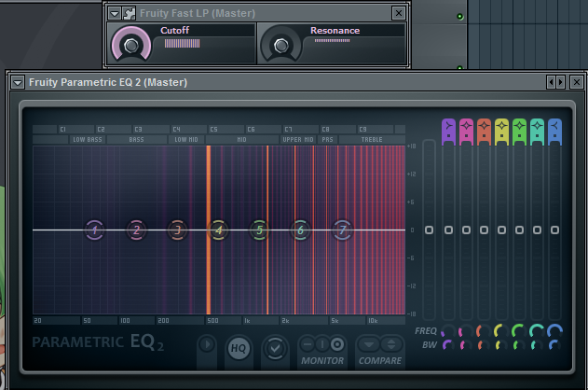Screen dimensions: 588x390
Task: Click the Resonance knob
Action: tap(280, 45)
